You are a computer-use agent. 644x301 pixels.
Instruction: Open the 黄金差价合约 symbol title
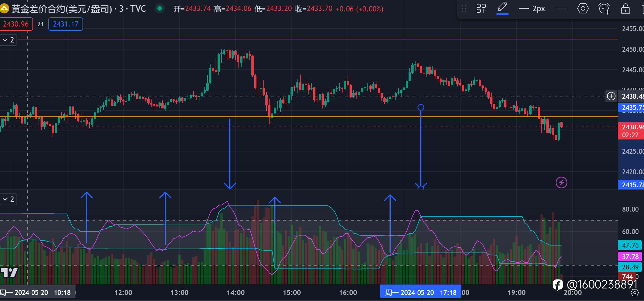(79, 9)
